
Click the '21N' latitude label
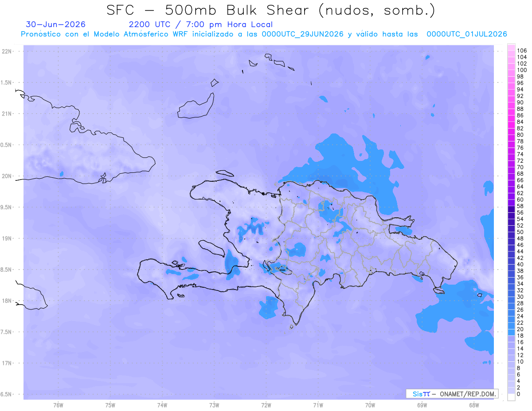tap(7, 114)
